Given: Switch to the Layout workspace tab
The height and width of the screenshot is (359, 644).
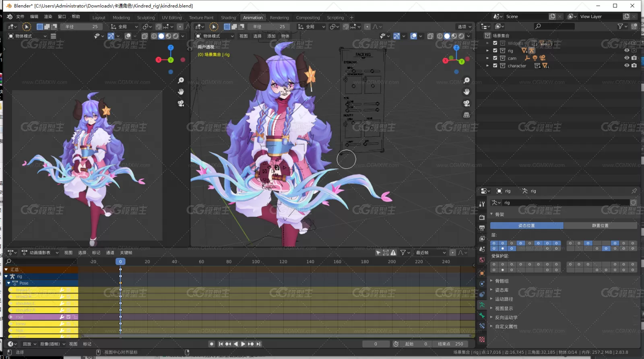Looking at the screenshot, I should tap(99, 18).
